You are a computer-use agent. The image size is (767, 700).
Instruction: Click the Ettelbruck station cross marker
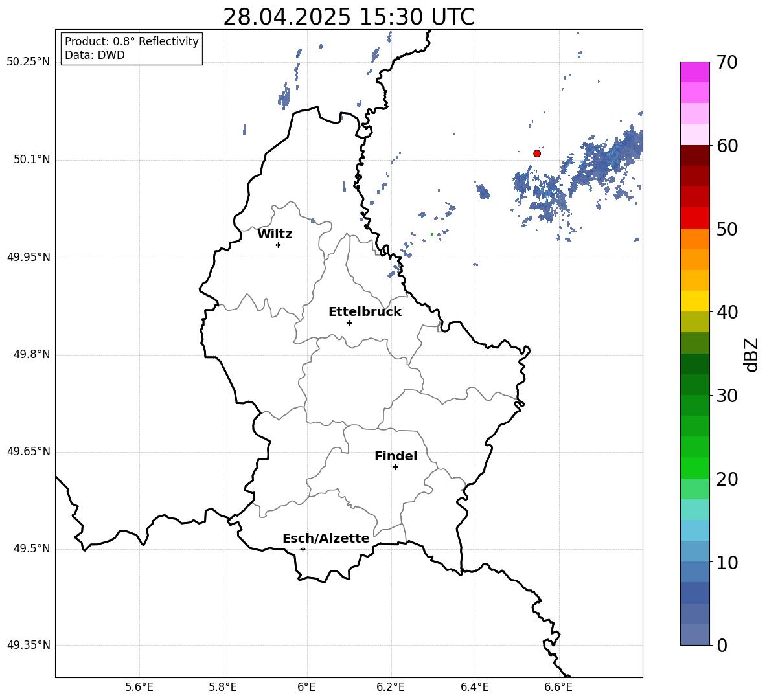[x=349, y=322]
